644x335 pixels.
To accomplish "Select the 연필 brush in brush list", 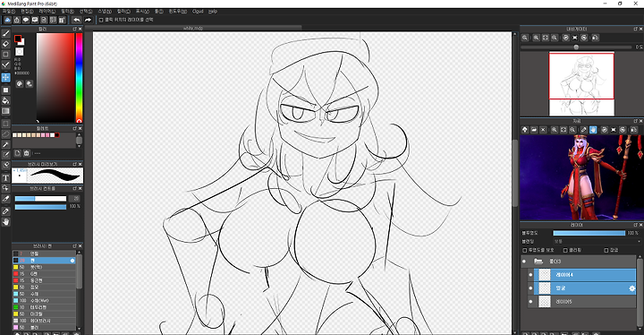I will [44, 253].
